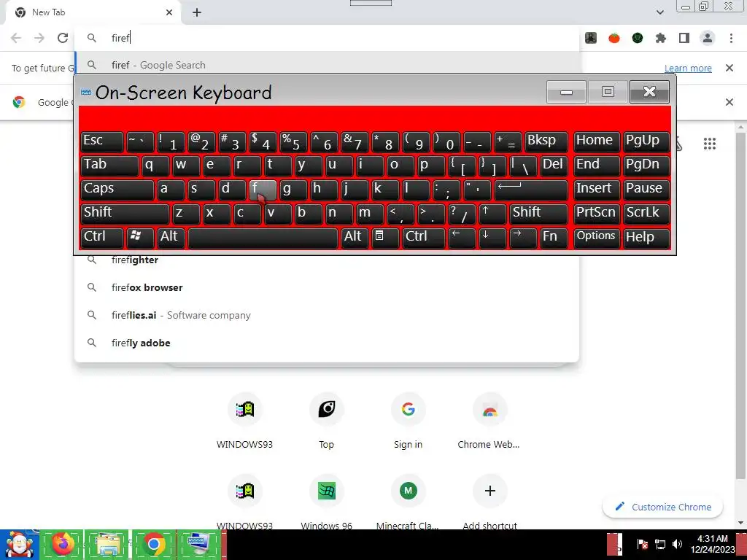The image size is (747, 560).
Task: Choose the firefighter suggestion
Action: coord(327,260)
